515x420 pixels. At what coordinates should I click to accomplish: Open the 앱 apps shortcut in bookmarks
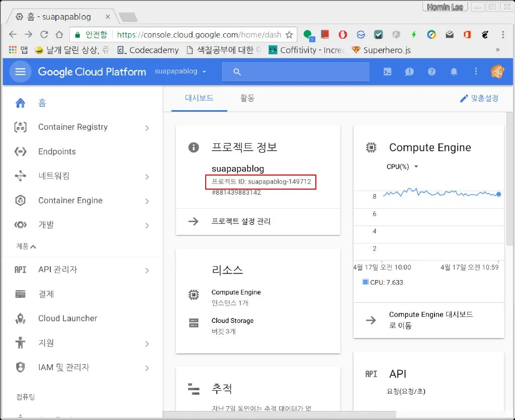point(19,50)
